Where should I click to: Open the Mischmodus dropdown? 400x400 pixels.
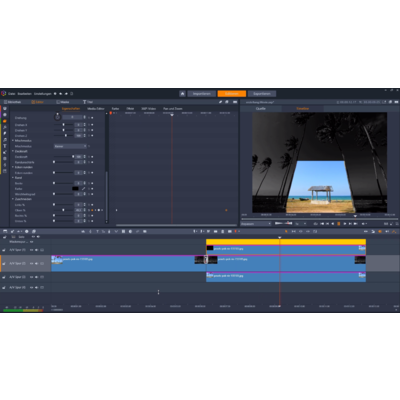pos(70,146)
